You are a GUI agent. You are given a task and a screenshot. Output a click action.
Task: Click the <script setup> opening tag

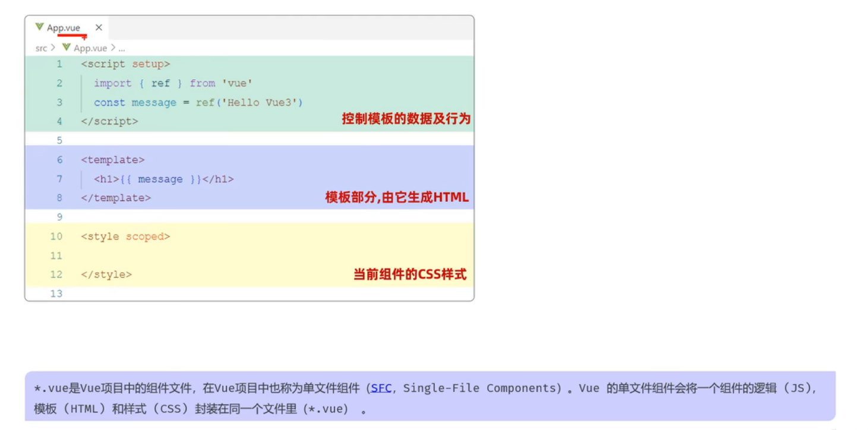click(125, 64)
